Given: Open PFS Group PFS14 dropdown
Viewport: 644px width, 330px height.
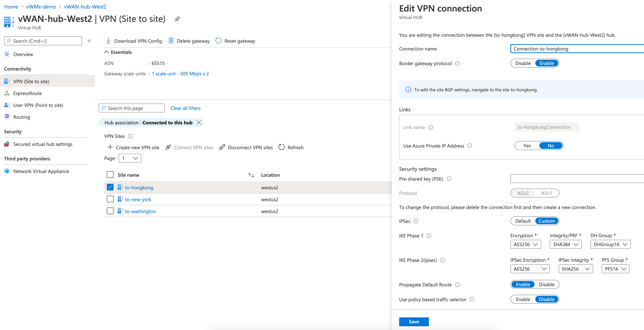Looking at the screenshot, I should (x=615, y=269).
